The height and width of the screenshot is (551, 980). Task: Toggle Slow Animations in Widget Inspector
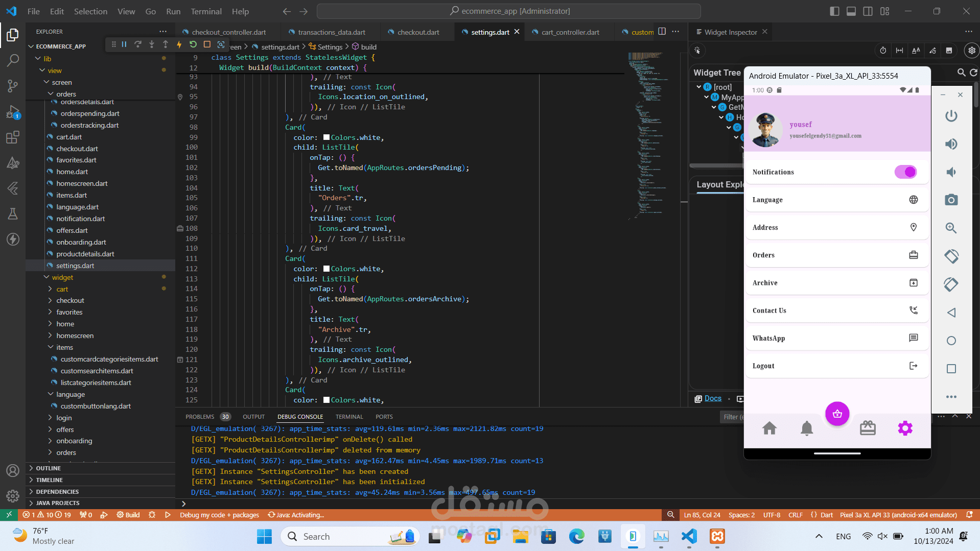click(x=883, y=51)
